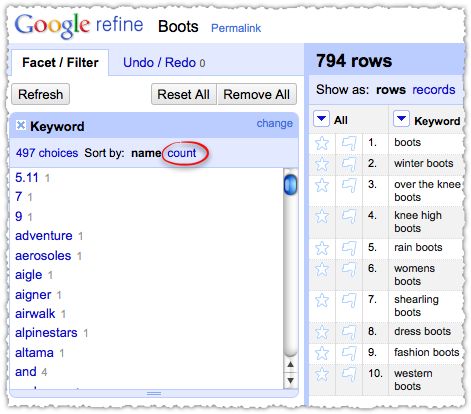Flag row 5 rain boots
This screenshot has height=414, width=471.
pos(349,248)
